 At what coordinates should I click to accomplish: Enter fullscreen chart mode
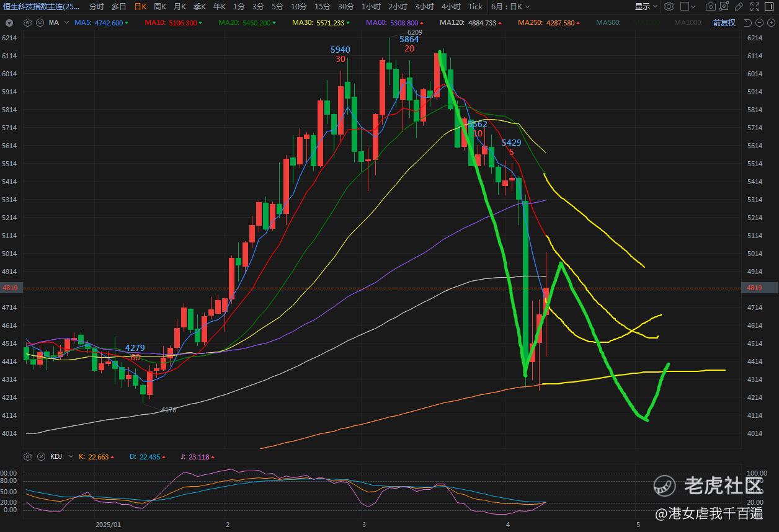click(x=755, y=7)
